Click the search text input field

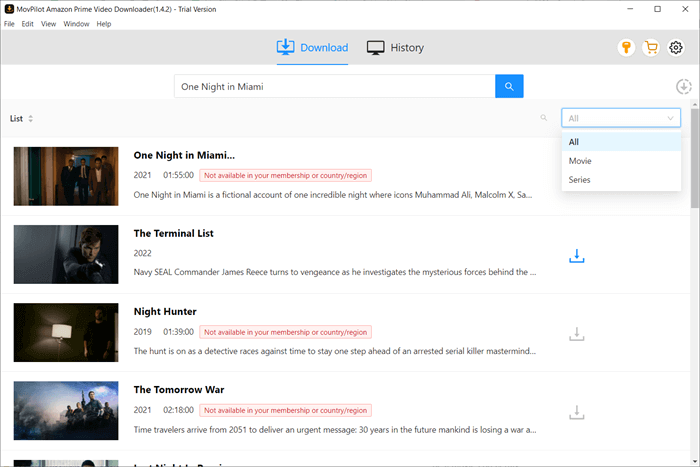click(334, 86)
